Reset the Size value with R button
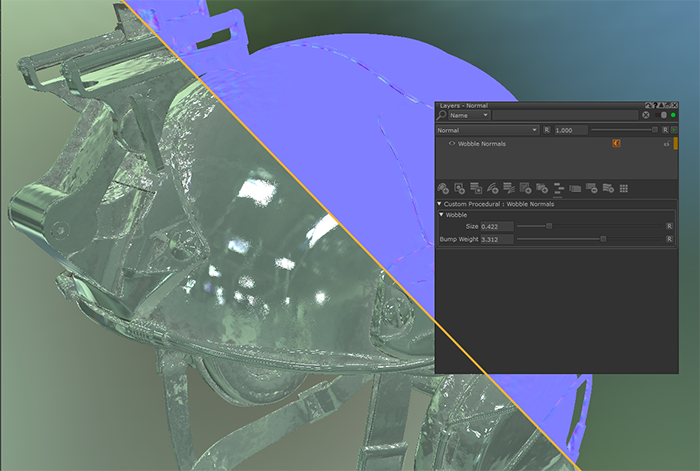 tap(669, 226)
